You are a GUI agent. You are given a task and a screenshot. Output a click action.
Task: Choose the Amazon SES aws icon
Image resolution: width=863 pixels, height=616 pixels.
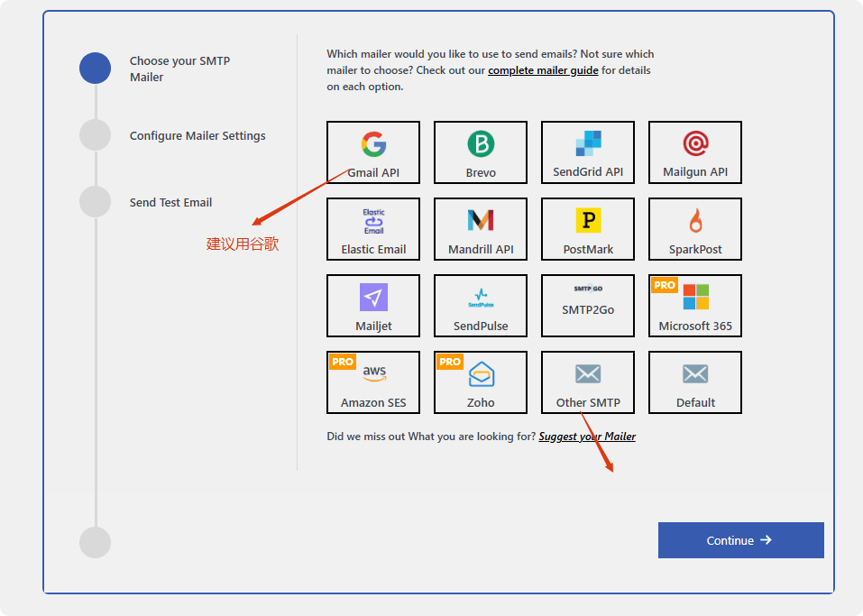pyautogui.click(x=374, y=373)
